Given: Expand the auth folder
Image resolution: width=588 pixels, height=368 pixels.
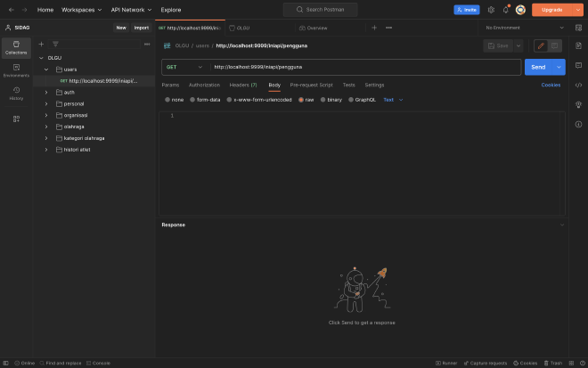Looking at the screenshot, I should tap(46, 92).
